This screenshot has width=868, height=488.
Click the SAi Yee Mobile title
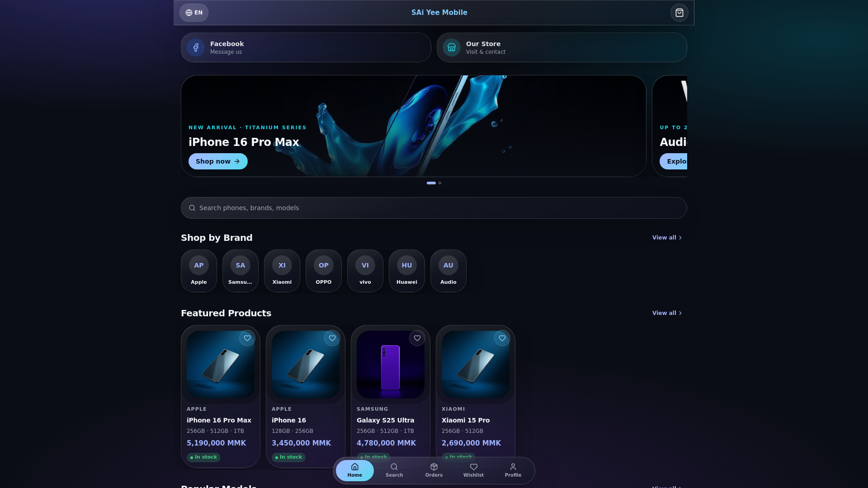click(439, 13)
